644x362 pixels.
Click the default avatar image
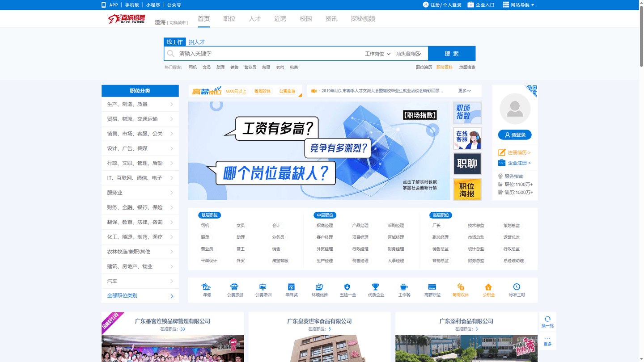[515, 109]
